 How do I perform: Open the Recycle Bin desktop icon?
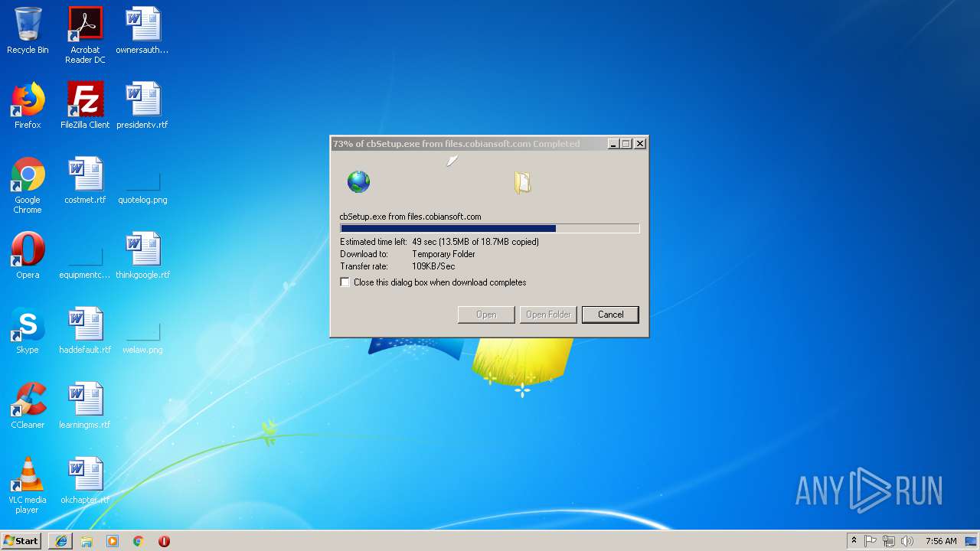click(x=28, y=31)
